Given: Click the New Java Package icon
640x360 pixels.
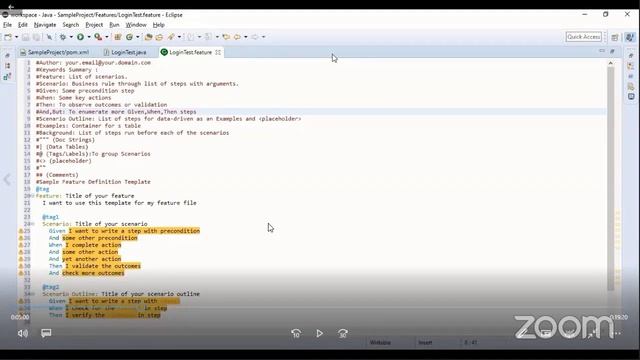Looking at the screenshot, I should (118, 37).
